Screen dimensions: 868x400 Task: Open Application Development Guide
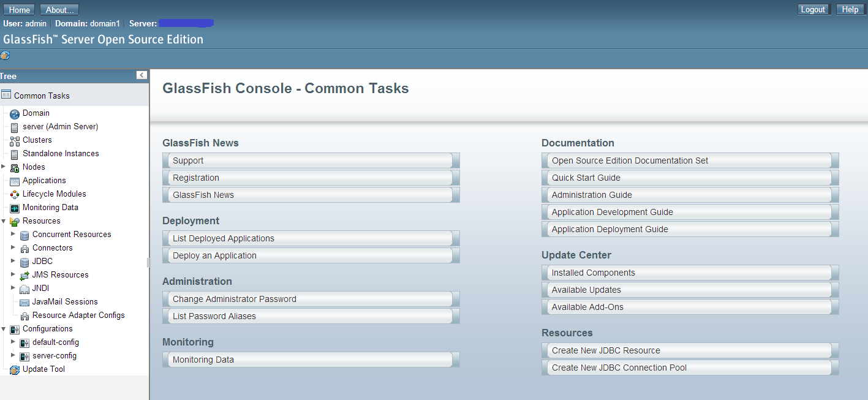(x=690, y=212)
